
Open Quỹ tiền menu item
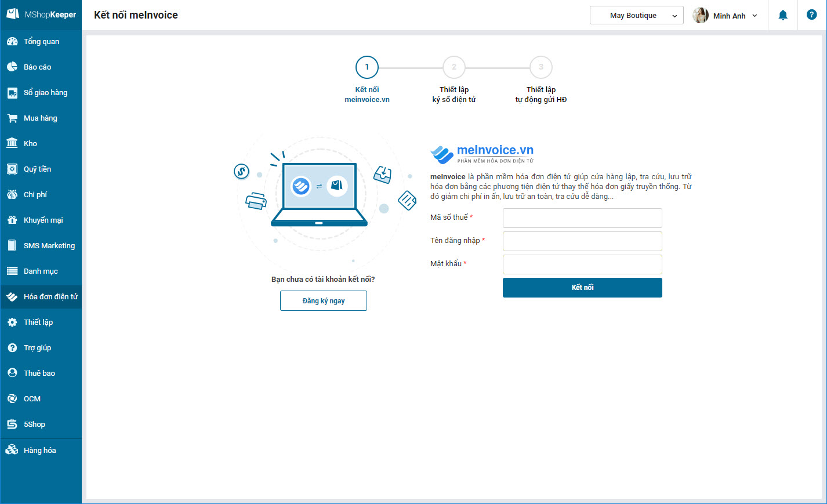(x=41, y=169)
